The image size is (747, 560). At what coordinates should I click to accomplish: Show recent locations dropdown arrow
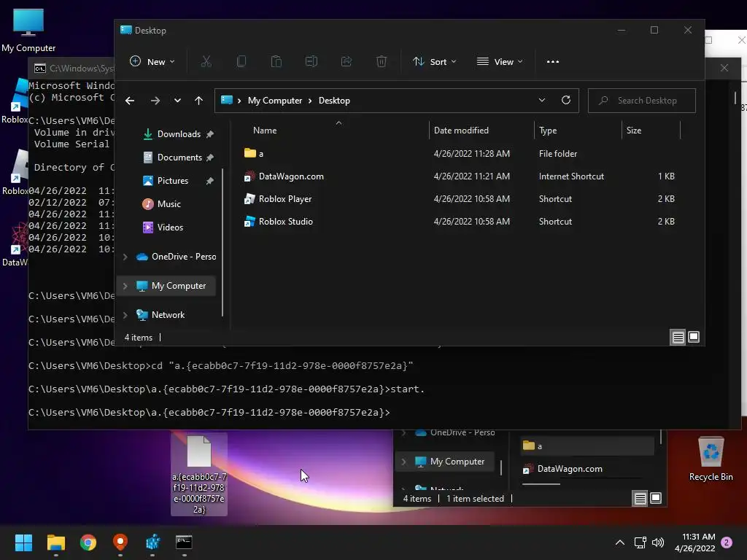pos(177,101)
